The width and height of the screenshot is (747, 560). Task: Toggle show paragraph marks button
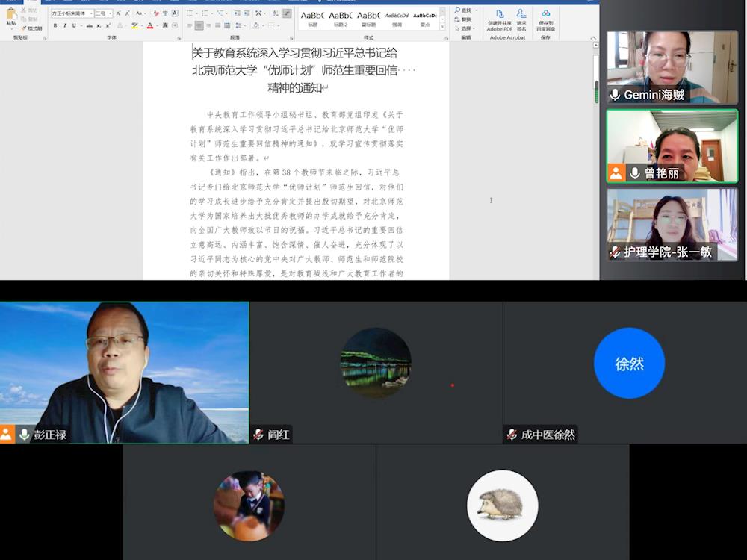point(287,13)
